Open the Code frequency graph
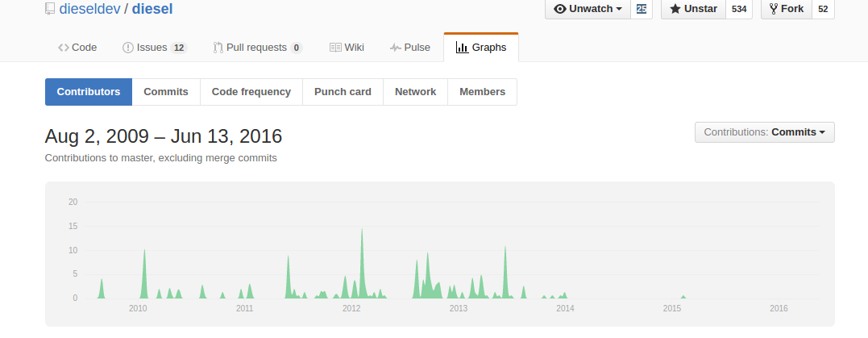868x338 pixels. click(x=251, y=92)
